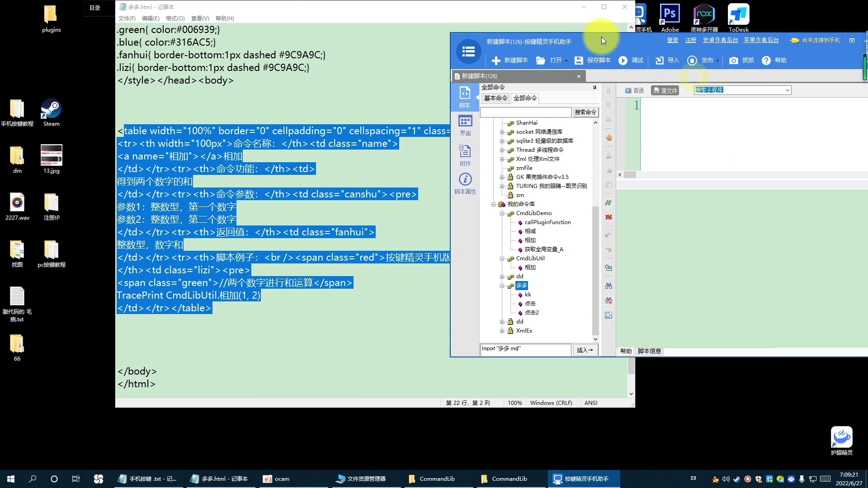
Task: Switch editor to 源文件 source view
Action: [x=665, y=90]
